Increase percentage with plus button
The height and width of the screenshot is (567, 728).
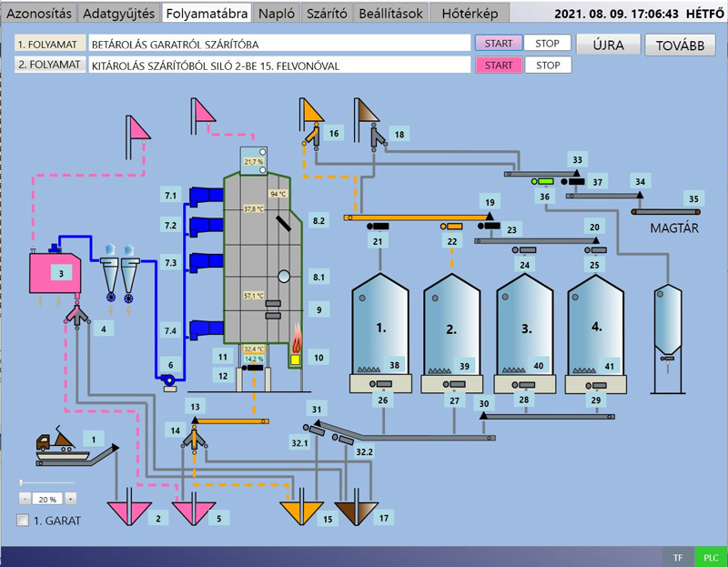(70, 499)
